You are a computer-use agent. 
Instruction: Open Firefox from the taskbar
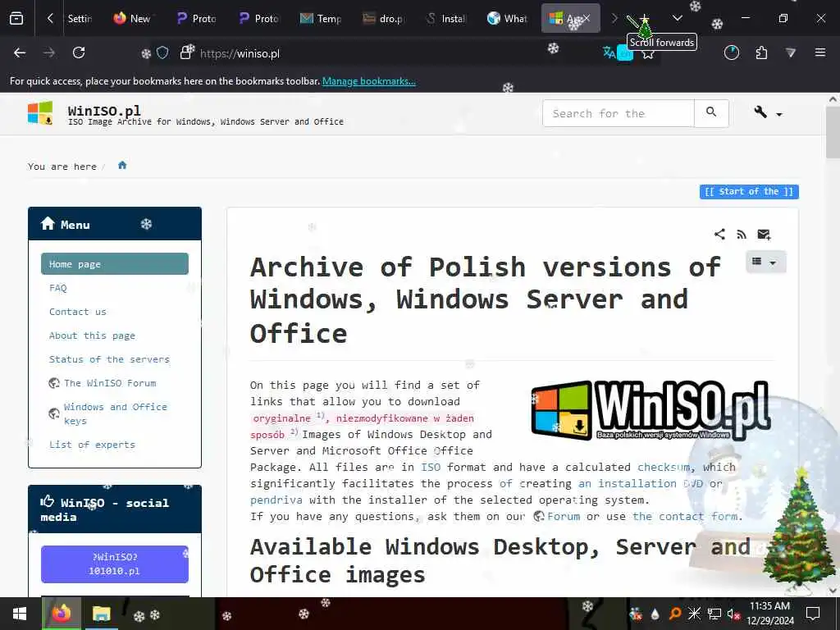(62, 614)
